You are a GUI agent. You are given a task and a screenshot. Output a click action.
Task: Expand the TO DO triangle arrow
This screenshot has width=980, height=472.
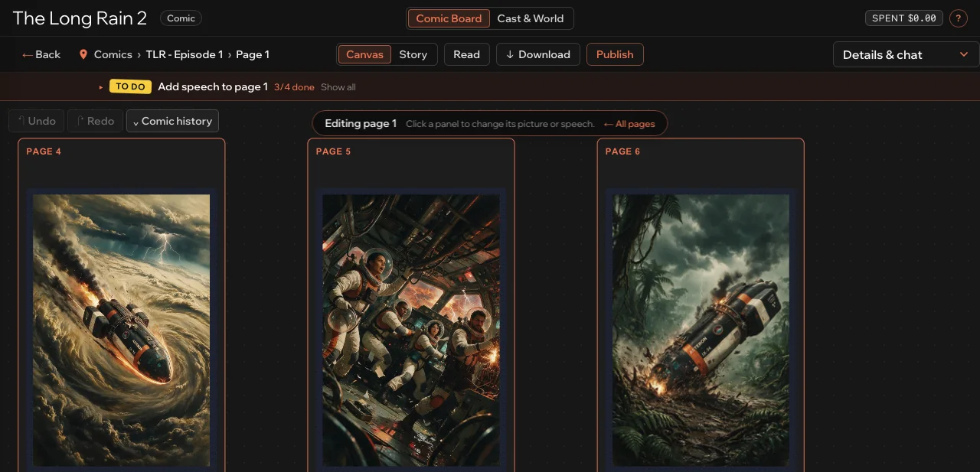pyautogui.click(x=101, y=87)
